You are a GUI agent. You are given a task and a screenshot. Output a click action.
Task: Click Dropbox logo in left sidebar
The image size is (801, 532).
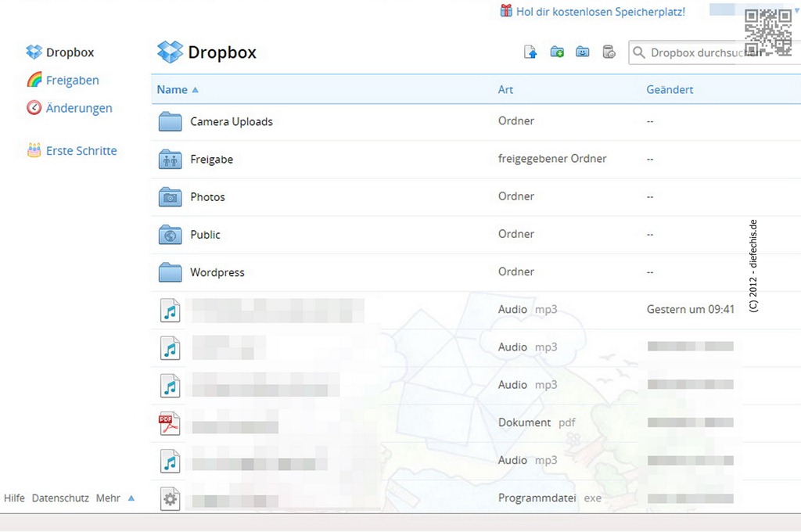coord(34,52)
